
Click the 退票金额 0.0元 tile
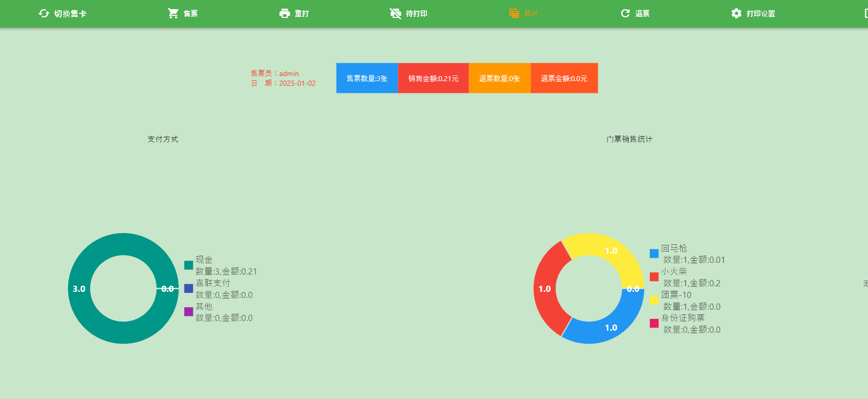pos(564,78)
